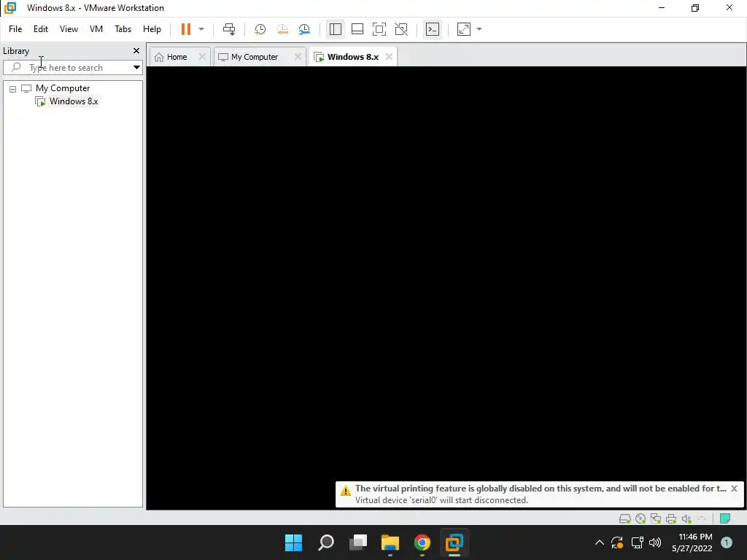The image size is (747, 560).
Task: Revert the VM to its snapshot
Action: tap(282, 29)
